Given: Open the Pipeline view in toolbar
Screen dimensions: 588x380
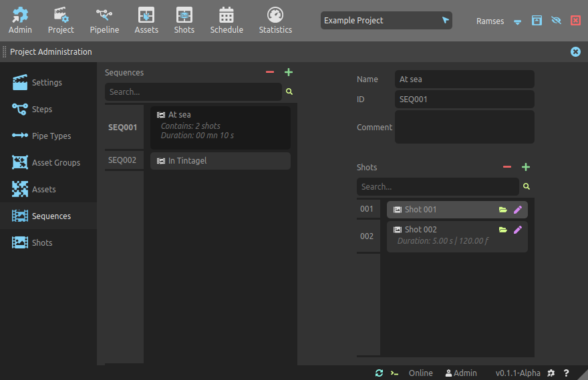Looking at the screenshot, I should pos(104,20).
